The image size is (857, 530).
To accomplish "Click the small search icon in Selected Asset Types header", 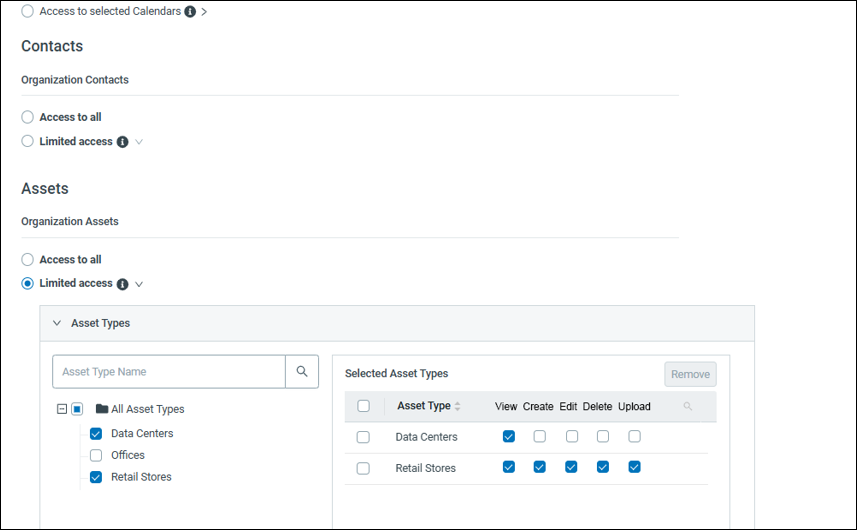I will (x=688, y=406).
